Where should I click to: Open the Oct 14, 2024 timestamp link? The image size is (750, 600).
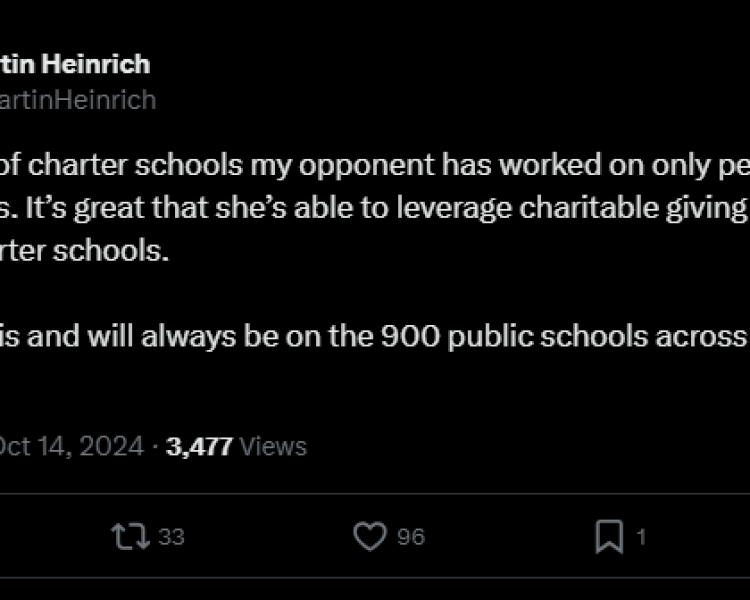pos(72,446)
